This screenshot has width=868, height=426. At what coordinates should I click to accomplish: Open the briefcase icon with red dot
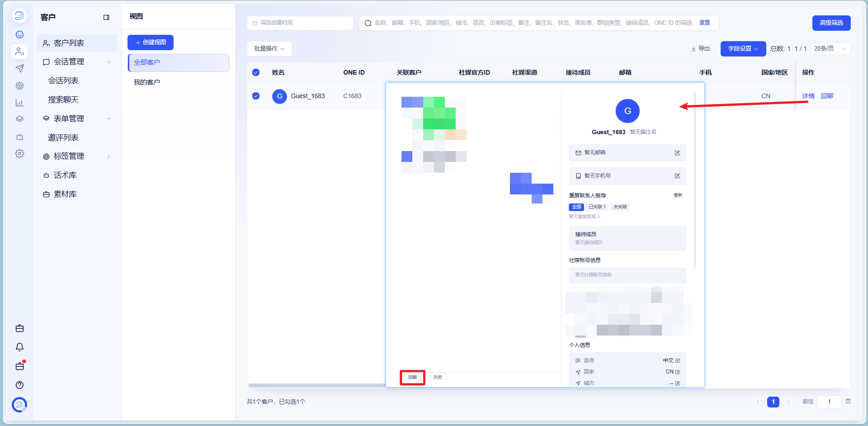19,366
